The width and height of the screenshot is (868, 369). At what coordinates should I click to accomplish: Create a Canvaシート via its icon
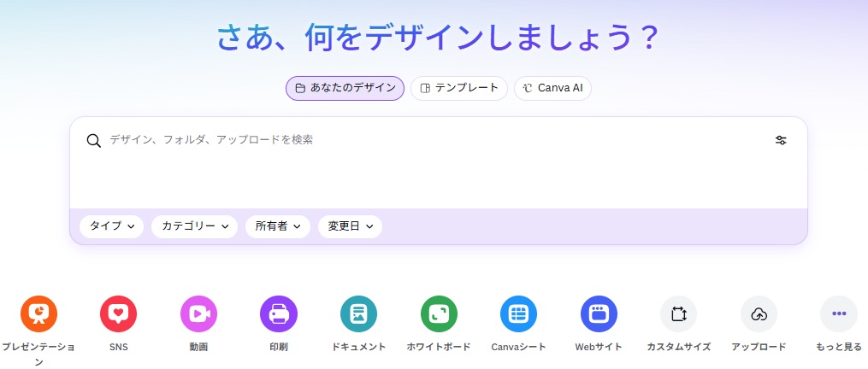point(519,314)
